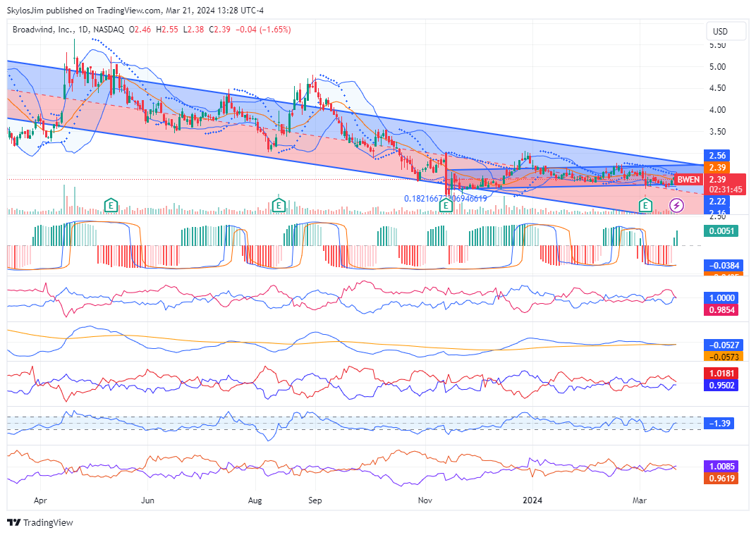
Task: Click the green 0.0051 histogram value label
Action: (722, 230)
